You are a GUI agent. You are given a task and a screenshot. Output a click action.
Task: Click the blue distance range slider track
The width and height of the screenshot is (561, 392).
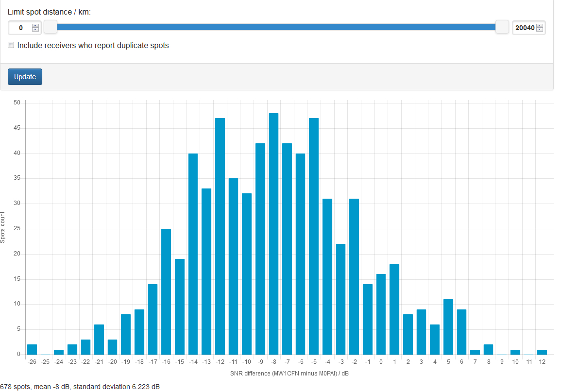click(x=276, y=27)
